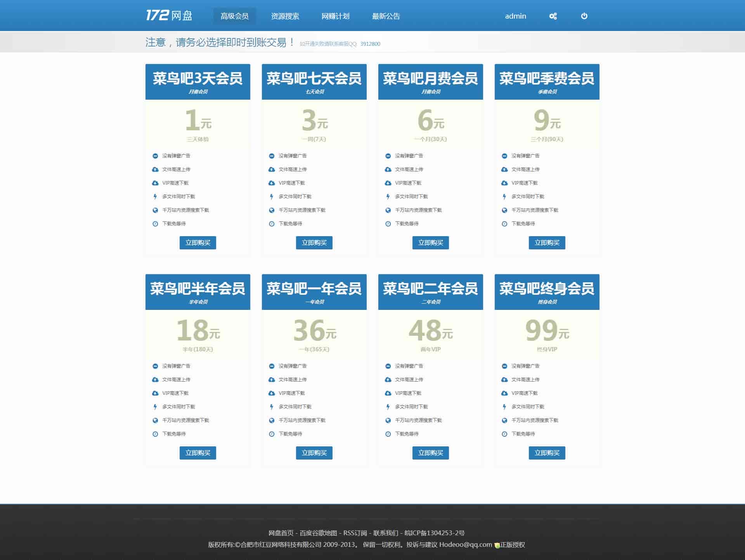
Task: Click the globe icon in 月费会员 card
Action: (388, 210)
